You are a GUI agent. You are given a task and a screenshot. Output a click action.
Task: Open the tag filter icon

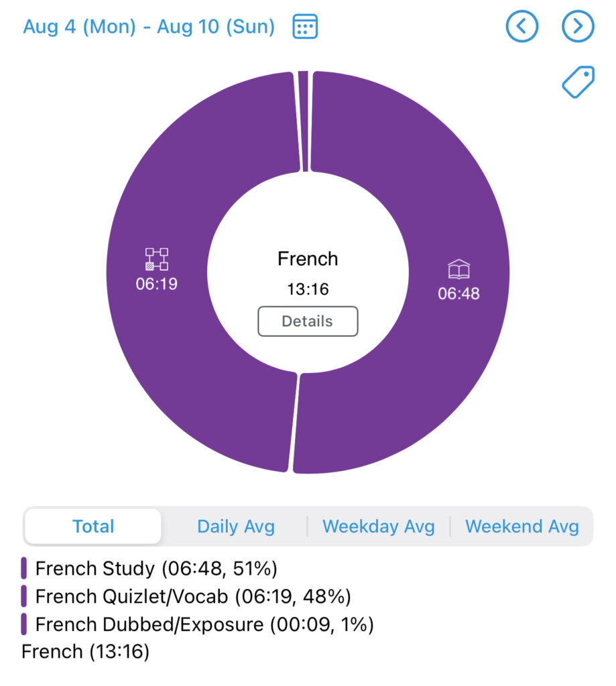(578, 82)
